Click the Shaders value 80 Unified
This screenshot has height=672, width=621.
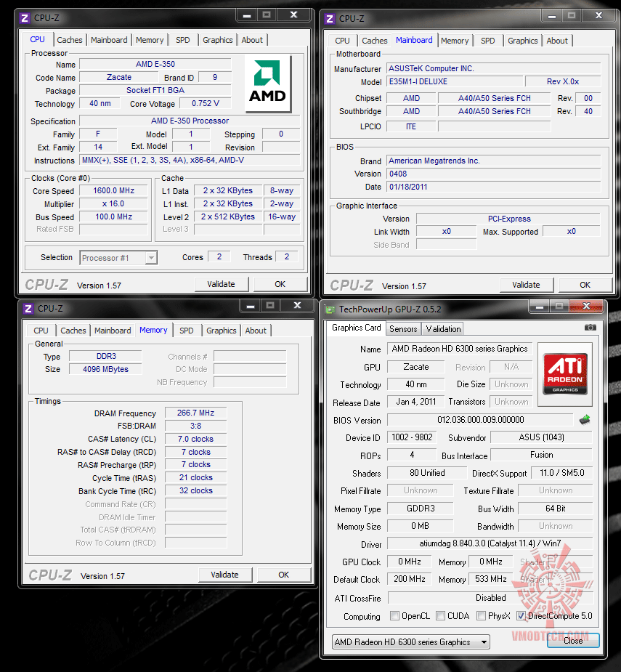pyautogui.click(x=427, y=473)
